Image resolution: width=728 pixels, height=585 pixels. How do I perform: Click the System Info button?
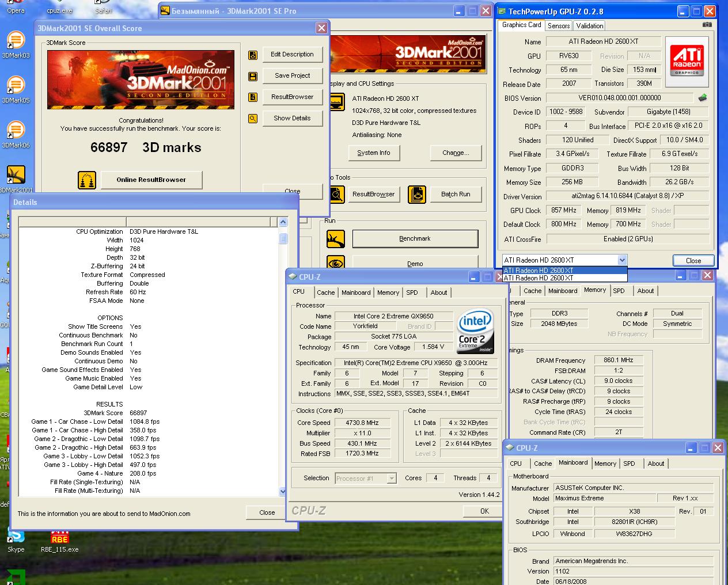(373, 153)
